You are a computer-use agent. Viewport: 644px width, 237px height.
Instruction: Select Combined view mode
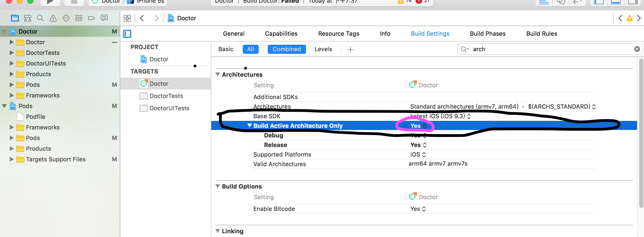click(287, 49)
